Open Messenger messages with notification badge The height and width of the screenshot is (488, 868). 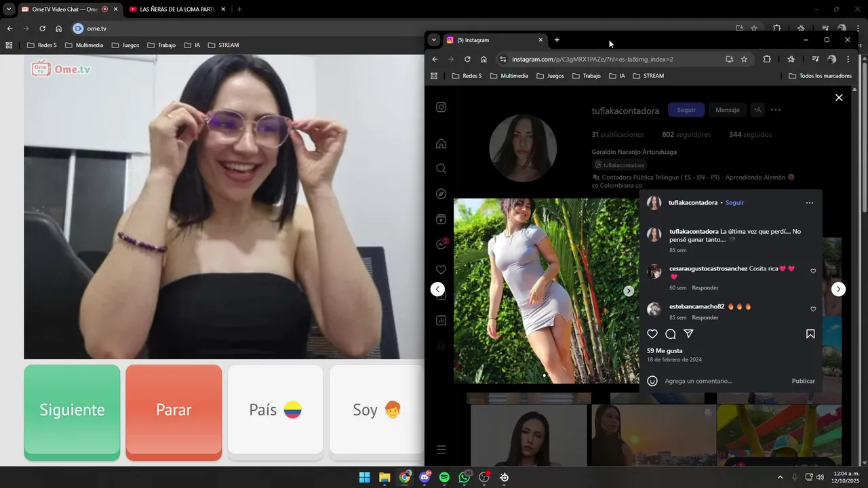click(441, 244)
